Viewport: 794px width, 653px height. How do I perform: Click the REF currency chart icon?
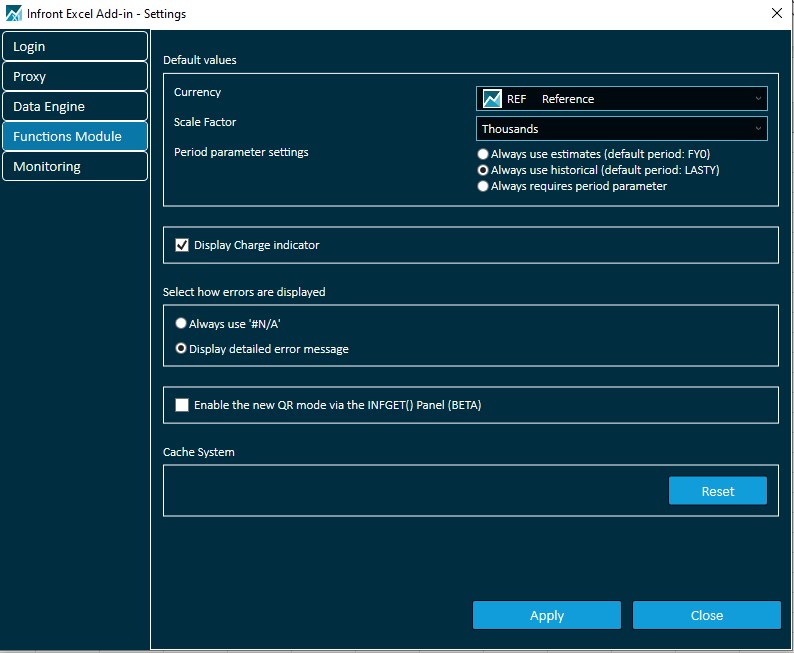click(492, 99)
